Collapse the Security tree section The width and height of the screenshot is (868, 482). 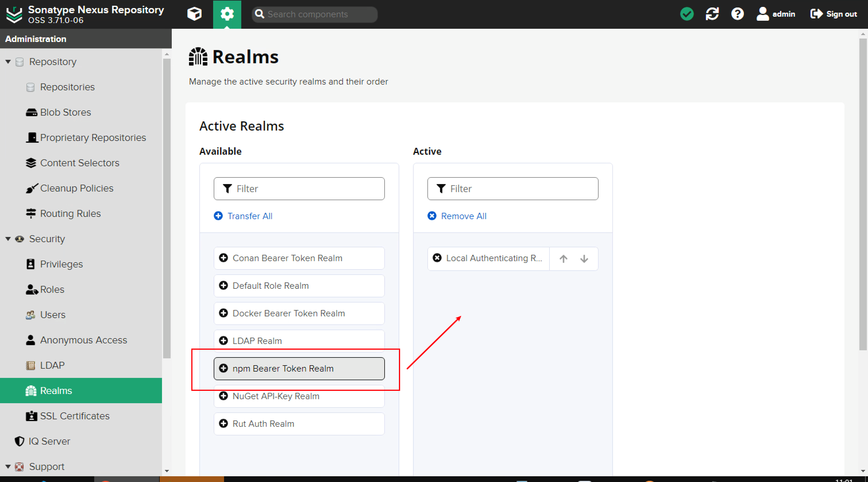pyautogui.click(x=8, y=239)
